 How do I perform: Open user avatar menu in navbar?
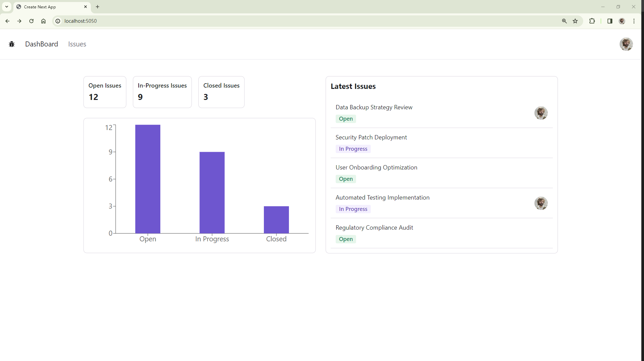[626, 44]
